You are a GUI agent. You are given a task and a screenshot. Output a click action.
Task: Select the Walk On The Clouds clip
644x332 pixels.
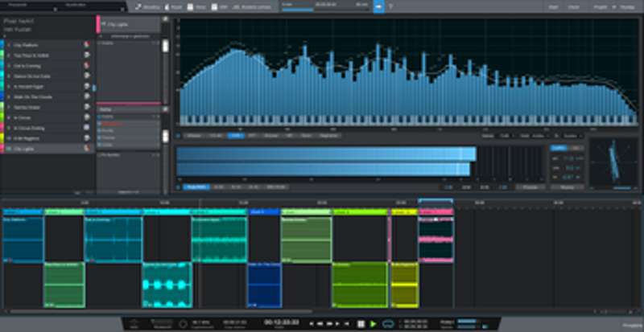[x=265, y=285]
